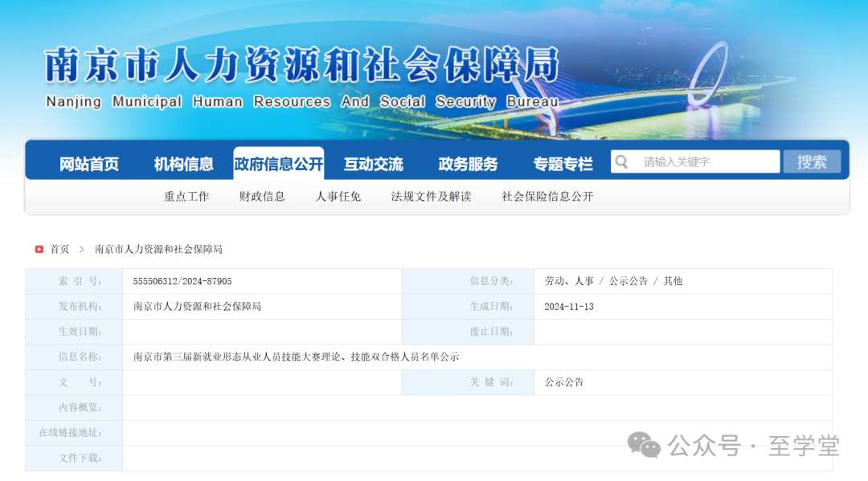Screen dimensions: 868x481
Task: Click publishing agency value 南京市人力资源和社会保障局
Action: 197,306
